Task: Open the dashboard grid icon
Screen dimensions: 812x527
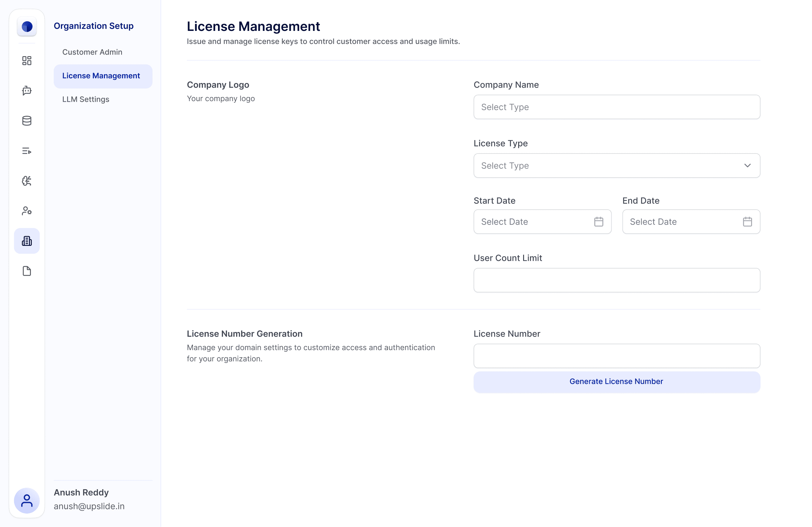Action: coord(27,61)
